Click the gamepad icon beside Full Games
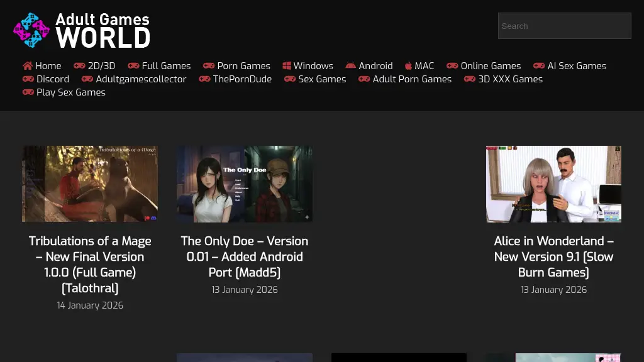 point(133,66)
